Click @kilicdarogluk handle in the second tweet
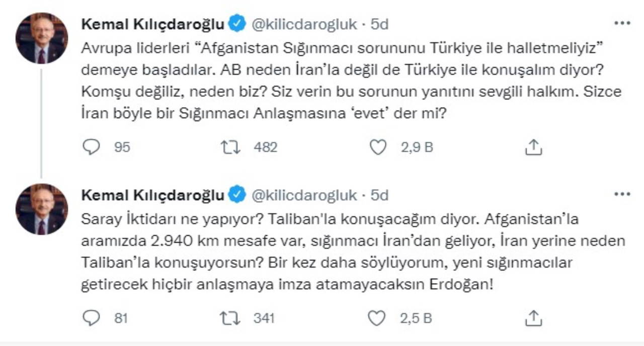 coord(304,195)
